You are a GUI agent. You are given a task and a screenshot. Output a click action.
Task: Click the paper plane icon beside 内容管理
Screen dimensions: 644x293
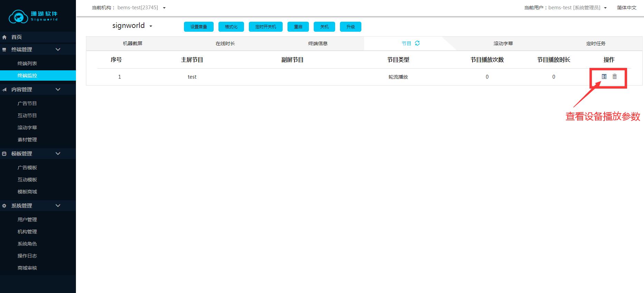[x=4, y=90]
